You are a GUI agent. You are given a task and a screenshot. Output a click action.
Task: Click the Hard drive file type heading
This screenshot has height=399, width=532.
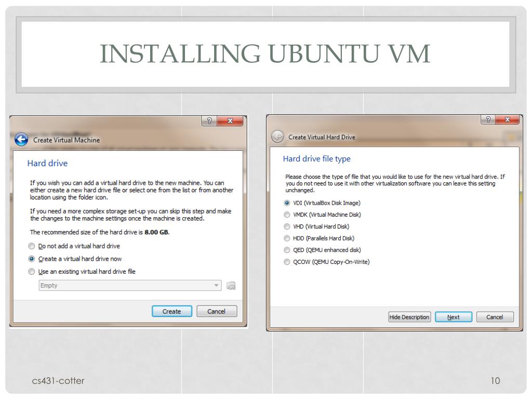click(x=316, y=159)
